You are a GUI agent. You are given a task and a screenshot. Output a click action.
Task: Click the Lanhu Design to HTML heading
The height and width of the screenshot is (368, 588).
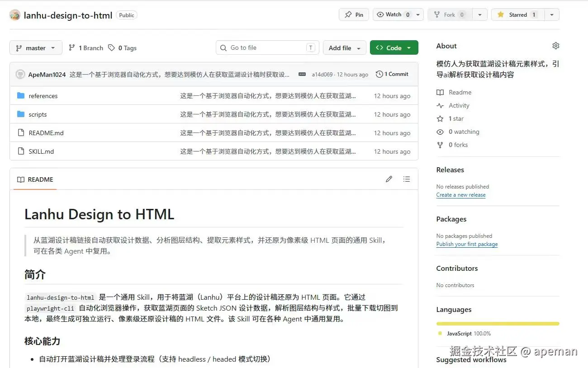coord(99,214)
